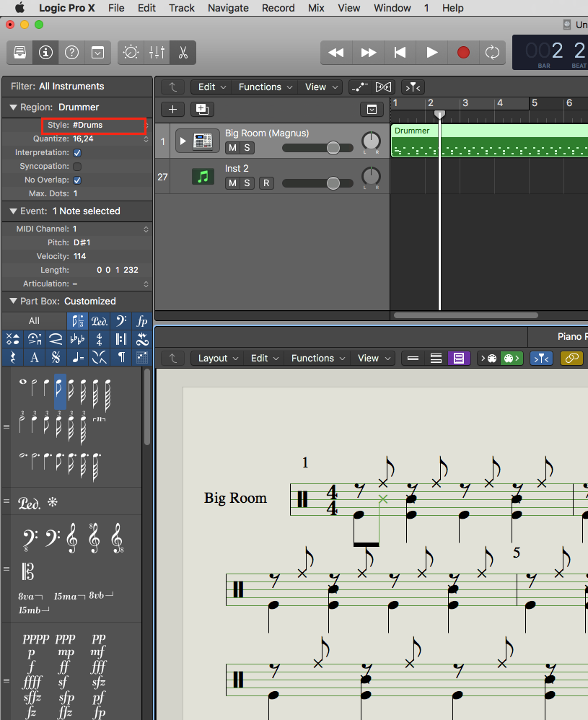Enable Syncopation checkbox
The height and width of the screenshot is (720, 588).
[x=77, y=166]
